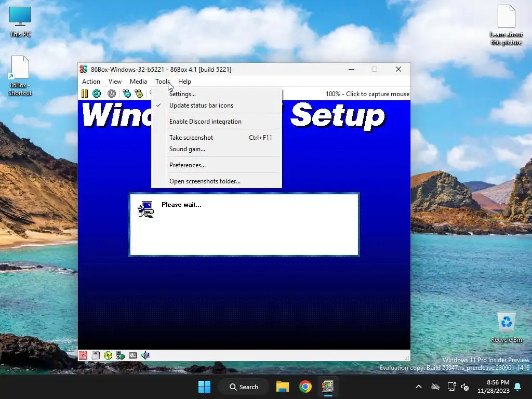Launch Google Chrome from the taskbar
Image resolution: width=532 pixels, height=399 pixels.
pos(305,387)
